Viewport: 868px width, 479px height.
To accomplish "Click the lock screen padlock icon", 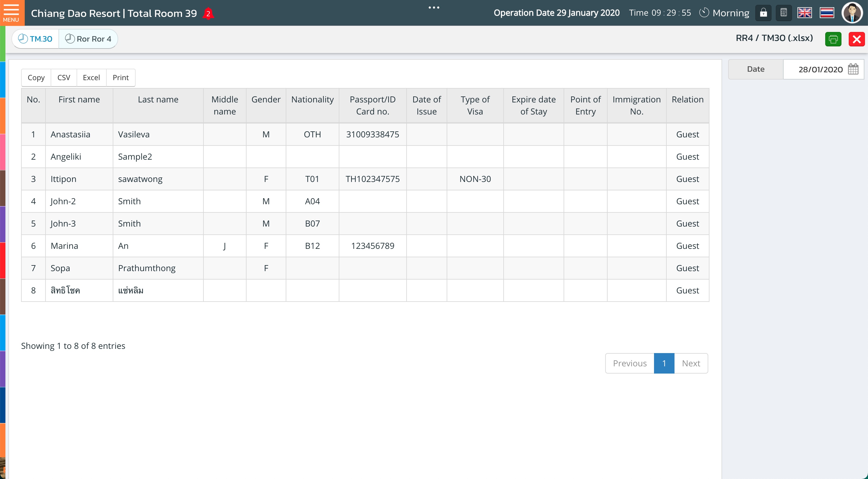I will tap(763, 13).
